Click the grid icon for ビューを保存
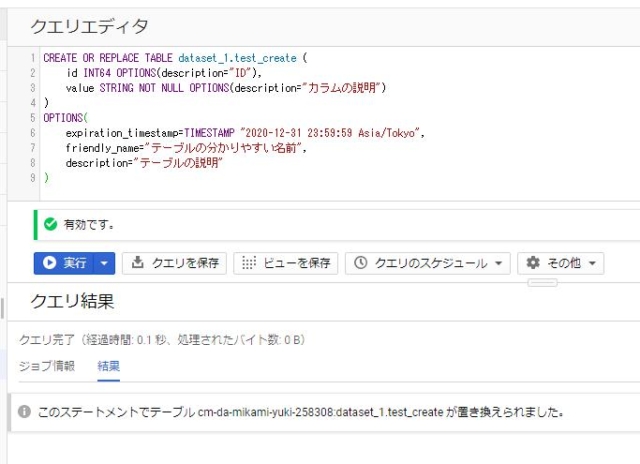 (249, 263)
